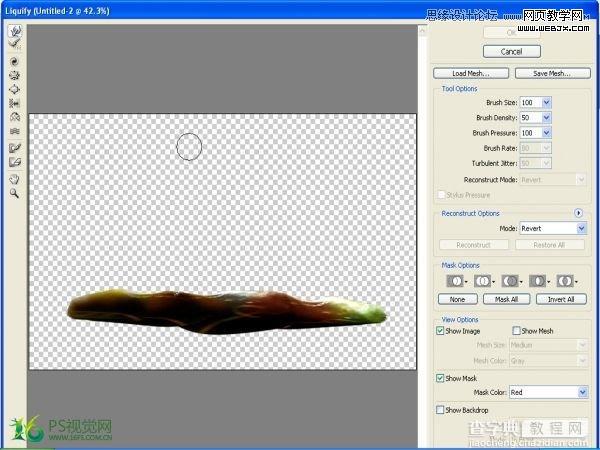The width and height of the screenshot is (600, 450).
Task: Open the Brush Pressure dropdown arrow
Action: (546, 133)
